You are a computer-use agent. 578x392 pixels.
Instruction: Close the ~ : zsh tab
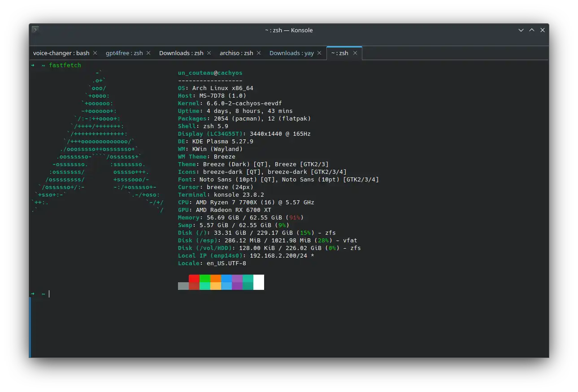coord(355,53)
